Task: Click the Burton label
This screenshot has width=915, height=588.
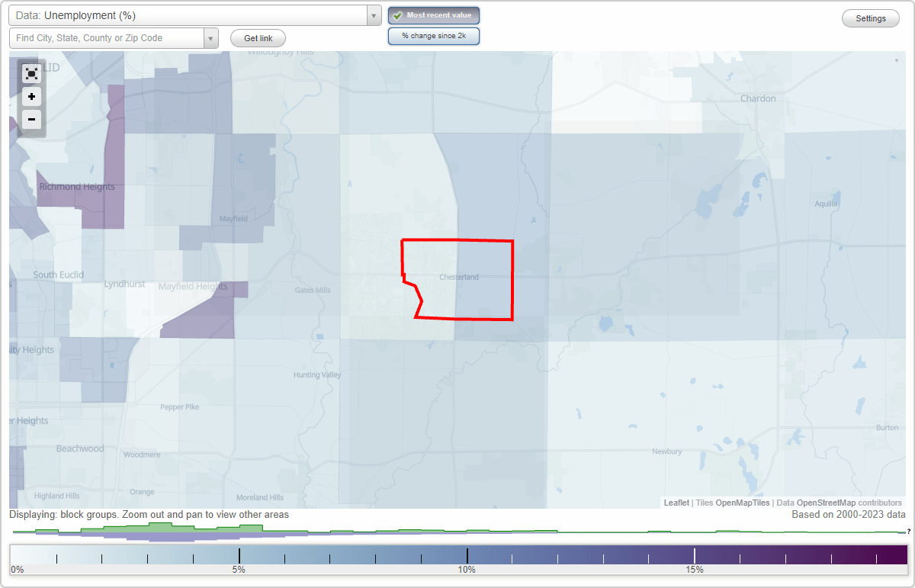Action: [888, 428]
